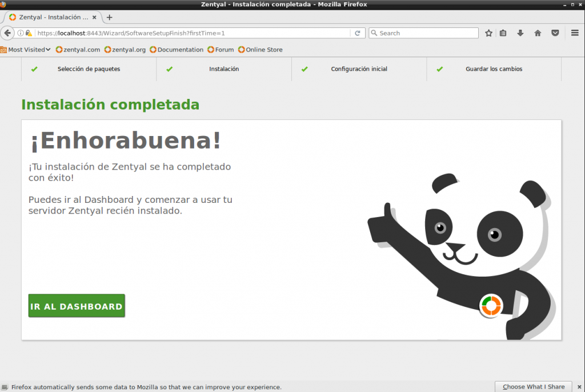
Task: Click the browser back arrow button
Action: tap(7, 33)
